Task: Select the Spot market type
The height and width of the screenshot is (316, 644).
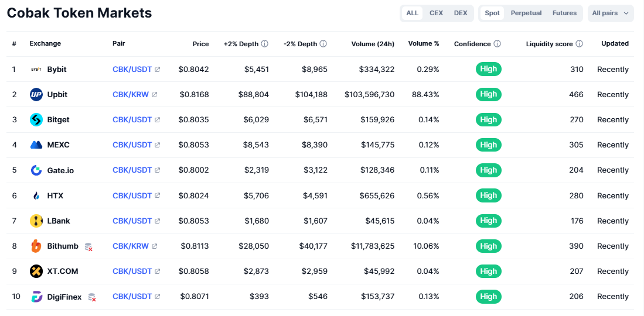Action: (492, 13)
